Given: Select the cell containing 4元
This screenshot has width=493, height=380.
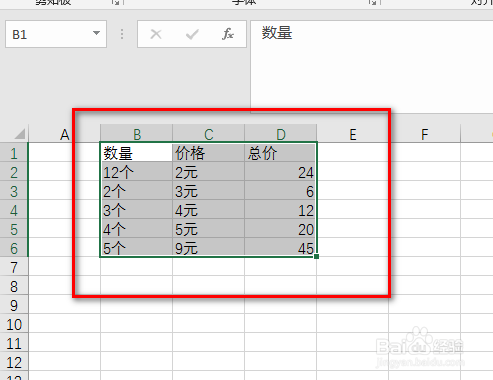Looking at the screenshot, I should click(x=208, y=210).
